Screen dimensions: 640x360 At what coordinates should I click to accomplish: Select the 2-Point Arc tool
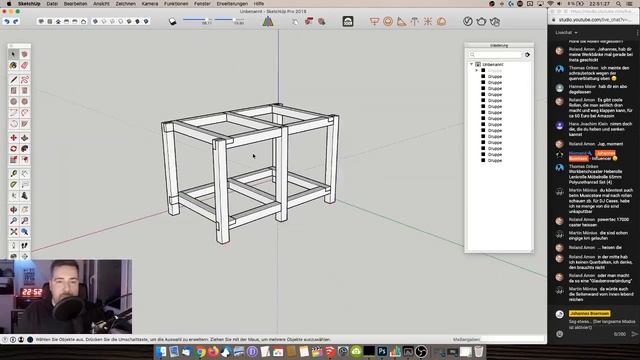24,113
